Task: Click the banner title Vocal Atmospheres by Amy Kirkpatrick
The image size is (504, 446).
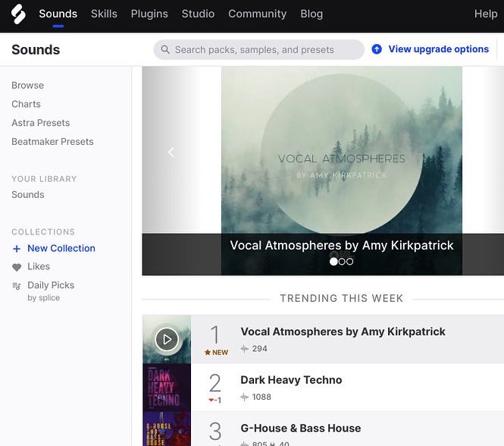Action: point(342,245)
